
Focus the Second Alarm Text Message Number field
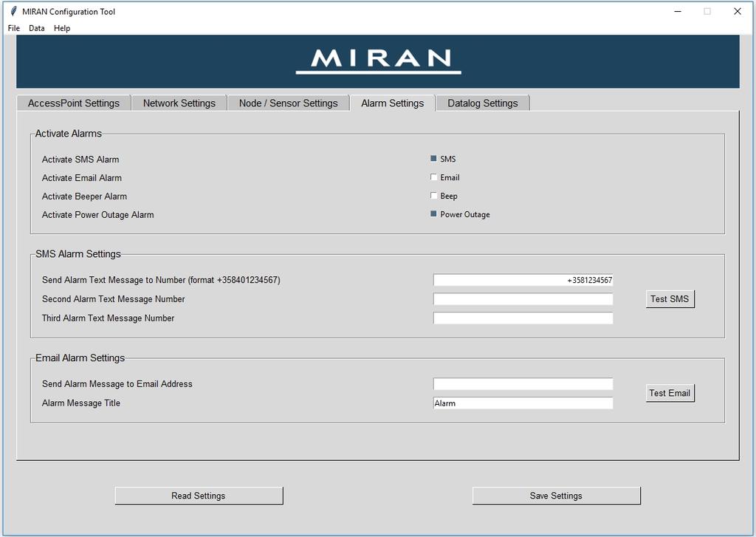click(523, 299)
